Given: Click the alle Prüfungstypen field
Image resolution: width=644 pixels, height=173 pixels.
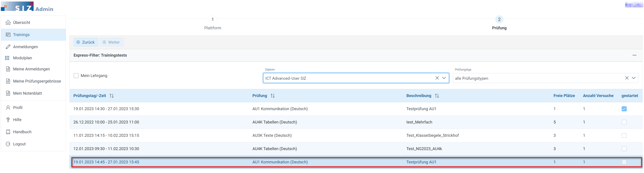Looking at the screenshot, I should pyautogui.click(x=546, y=78).
